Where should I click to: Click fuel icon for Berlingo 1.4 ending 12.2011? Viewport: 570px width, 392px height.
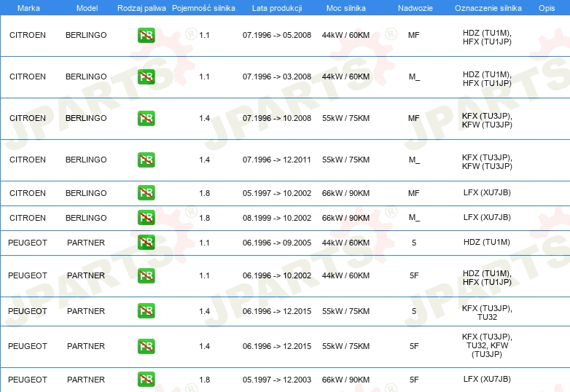coord(146,160)
